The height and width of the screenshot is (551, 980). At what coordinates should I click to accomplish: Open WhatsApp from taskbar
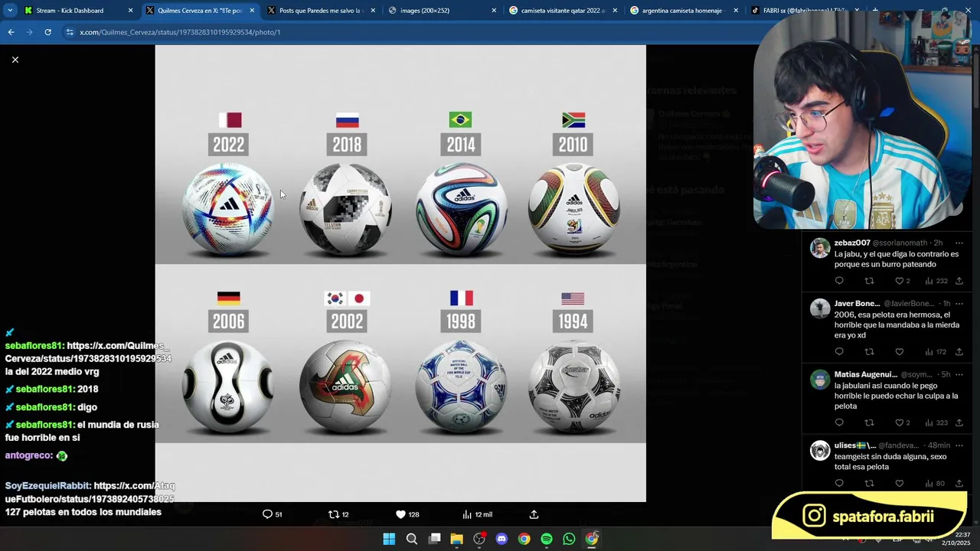click(x=569, y=539)
